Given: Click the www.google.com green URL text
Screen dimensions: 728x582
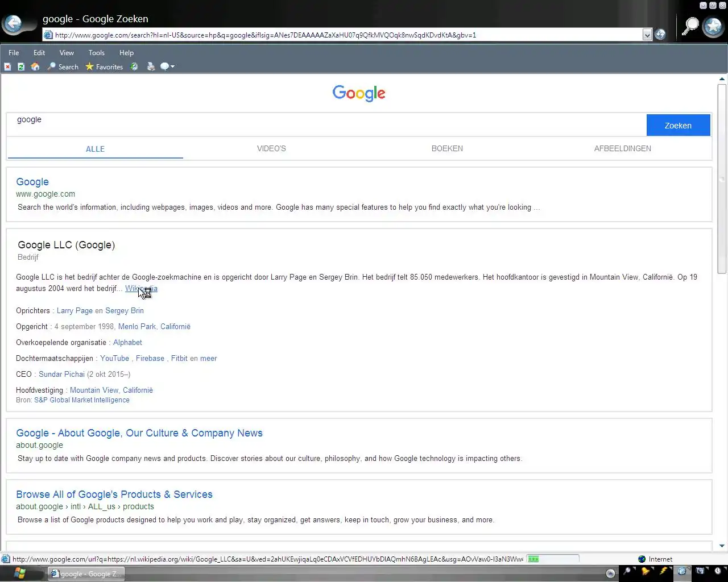Looking at the screenshot, I should coord(45,194).
